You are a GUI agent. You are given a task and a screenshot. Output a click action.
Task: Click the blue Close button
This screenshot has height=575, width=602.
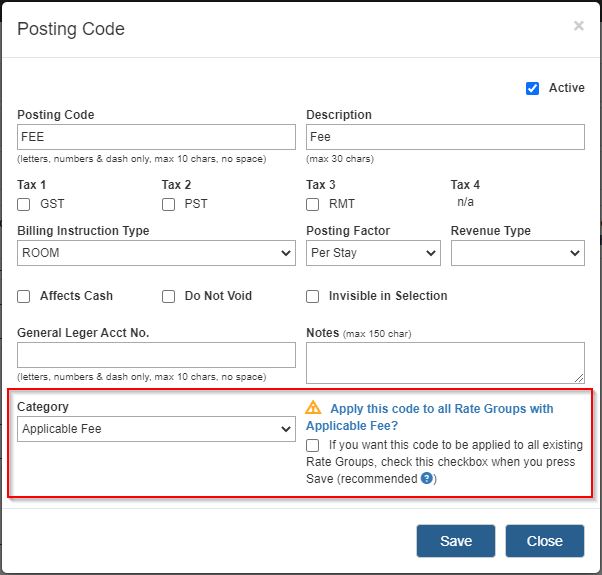[545, 541]
